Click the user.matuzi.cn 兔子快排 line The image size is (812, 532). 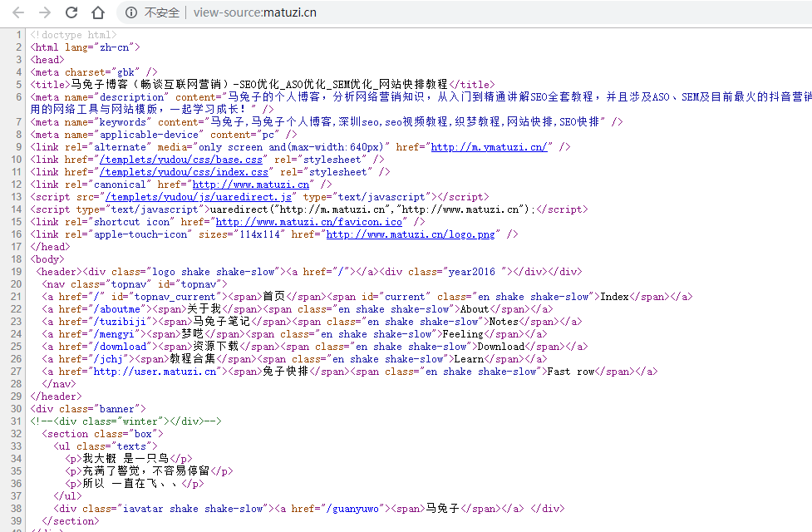(x=350, y=372)
